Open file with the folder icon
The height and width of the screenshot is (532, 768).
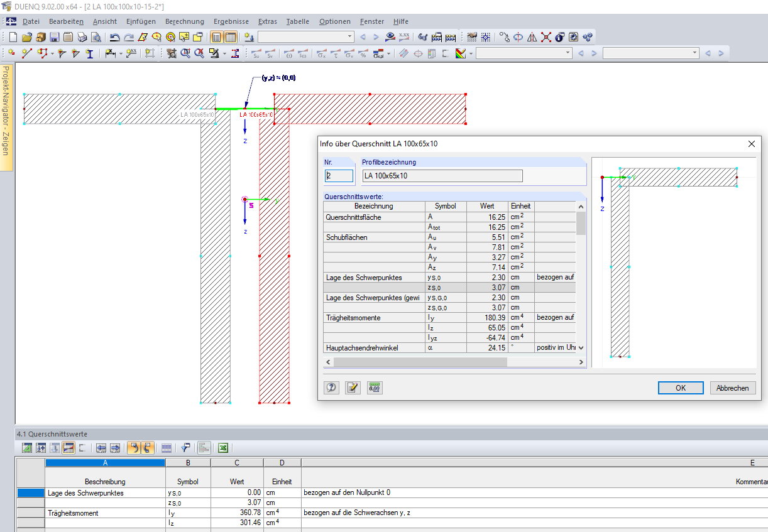point(26,37)
